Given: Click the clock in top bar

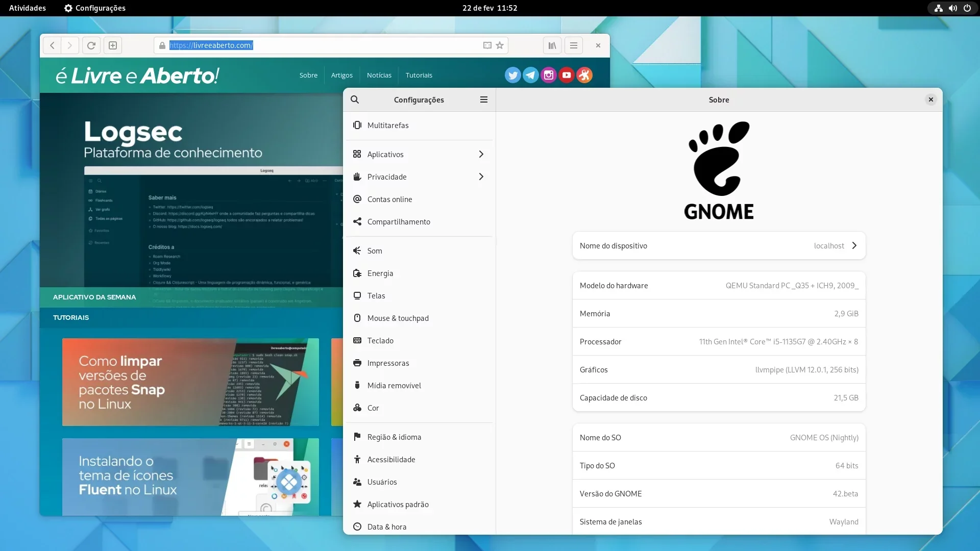Looking at the screenshot, I should [490, 8].
